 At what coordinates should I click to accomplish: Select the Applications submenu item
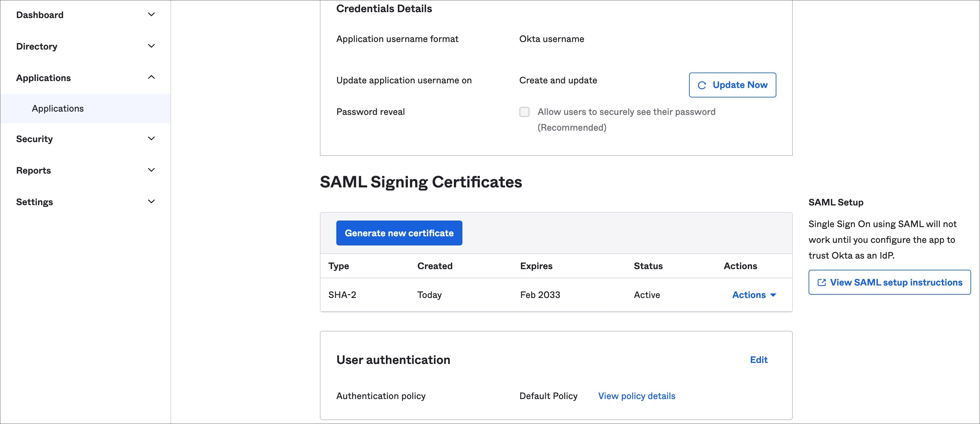(x=58, y=109)
